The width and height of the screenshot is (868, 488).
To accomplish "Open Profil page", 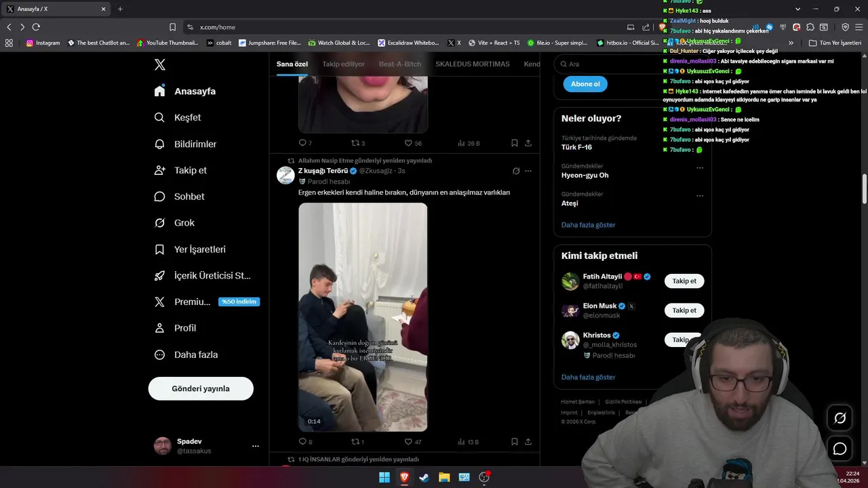I will (x=175, y=328).
